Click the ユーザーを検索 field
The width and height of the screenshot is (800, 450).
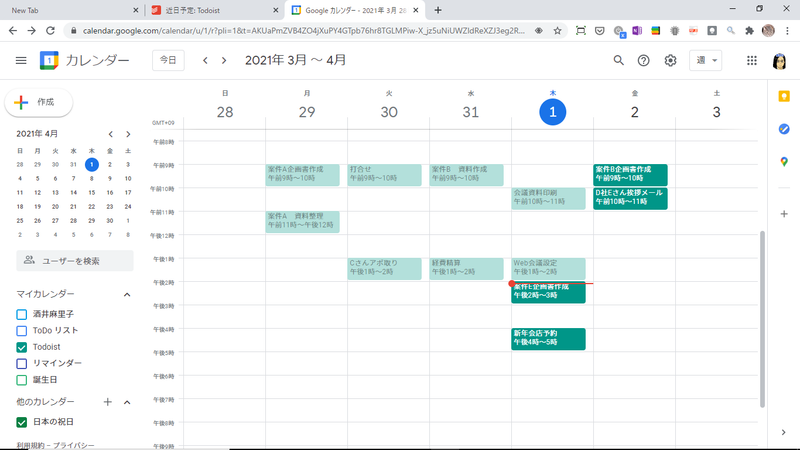coord(75,261)
